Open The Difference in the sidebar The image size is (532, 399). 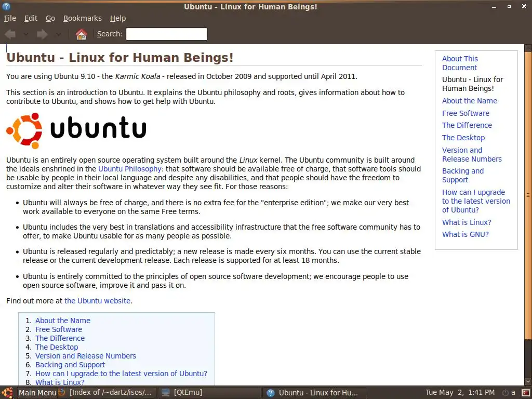[467, 125]
